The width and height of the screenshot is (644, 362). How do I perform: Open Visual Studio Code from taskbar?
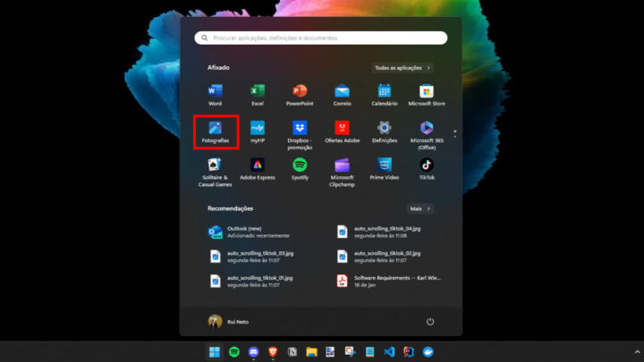[389, 352]
